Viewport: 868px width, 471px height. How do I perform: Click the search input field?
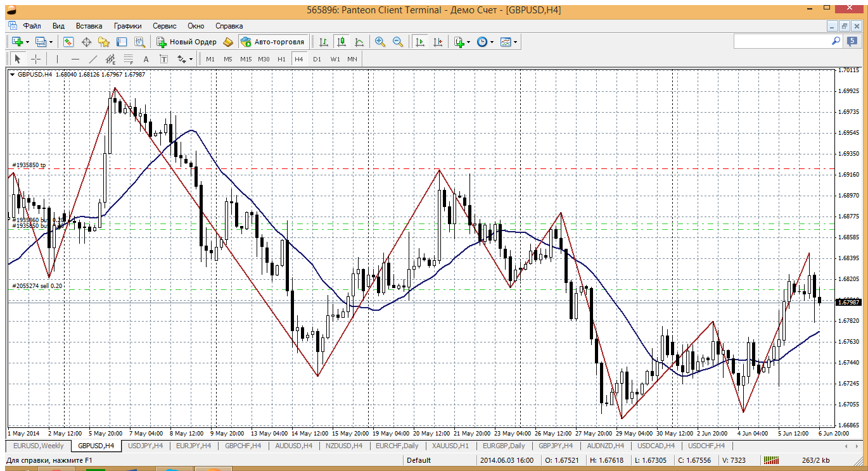pyautogui.click(x=782, y=41)
